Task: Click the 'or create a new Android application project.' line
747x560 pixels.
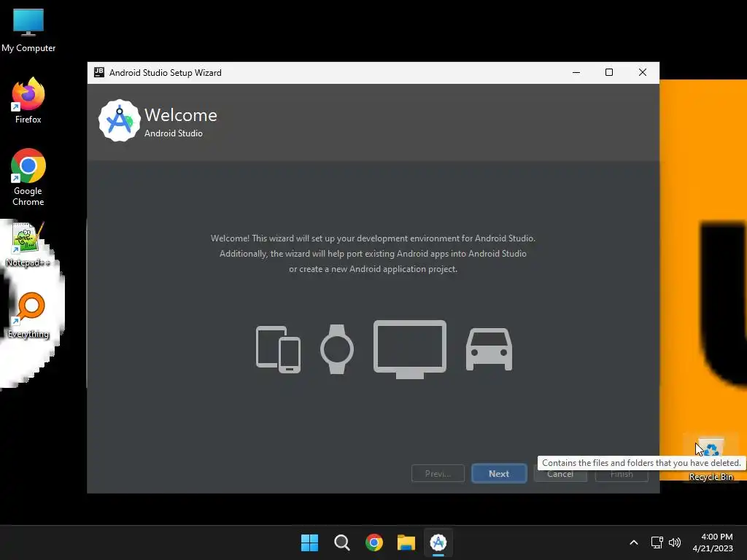Action: (x=373, y=269)
